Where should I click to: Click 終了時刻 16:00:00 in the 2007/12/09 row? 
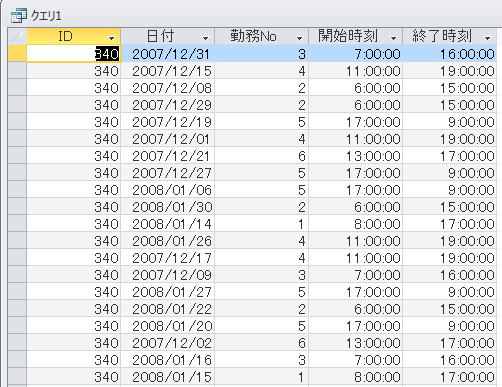click(450, 275)
